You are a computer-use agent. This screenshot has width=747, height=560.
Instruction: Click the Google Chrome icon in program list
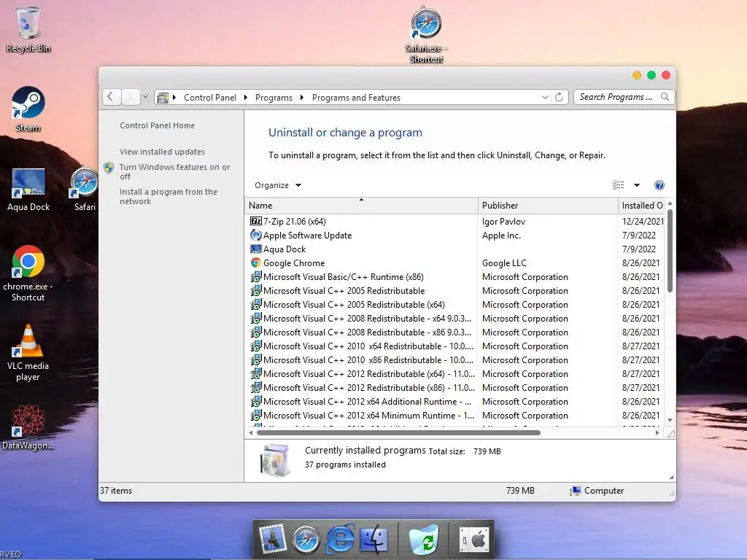click(x=256, y=262)
